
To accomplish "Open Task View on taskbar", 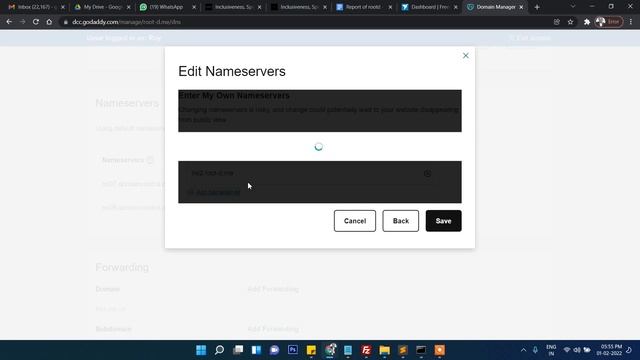I will (x=238, y=350).
